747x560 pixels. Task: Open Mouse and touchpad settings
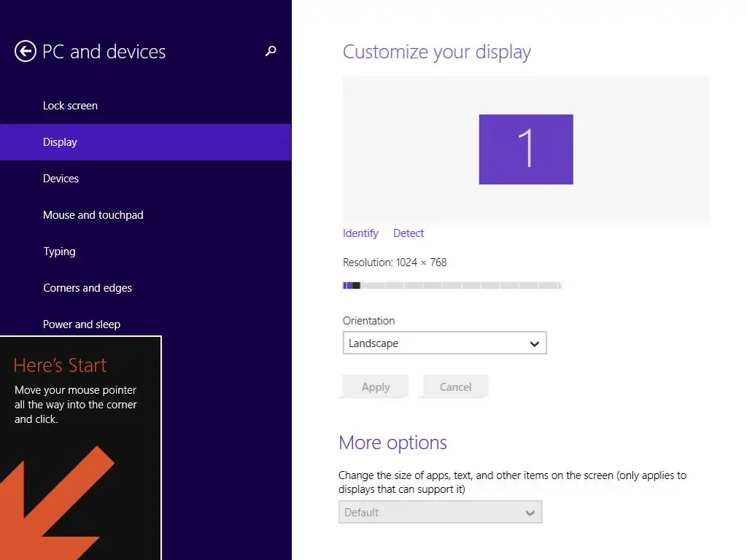(145, 215)
